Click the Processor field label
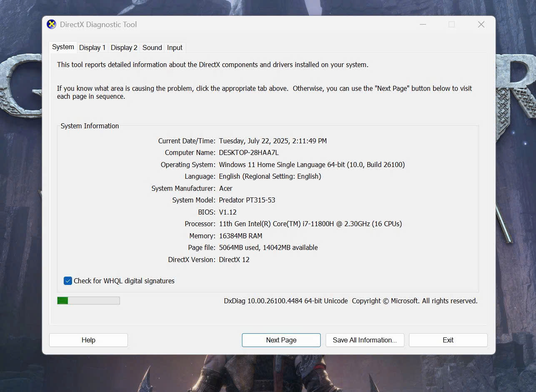Viewport: 536px width, 392px height. click(200, 224)
